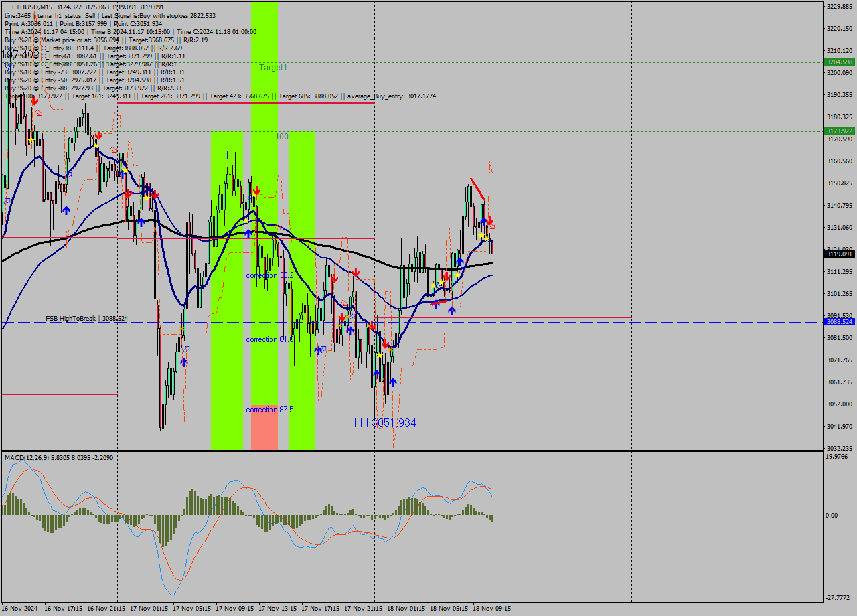
Task: Click 3061.735 on the price axis
Action: [x=839, y=382]
